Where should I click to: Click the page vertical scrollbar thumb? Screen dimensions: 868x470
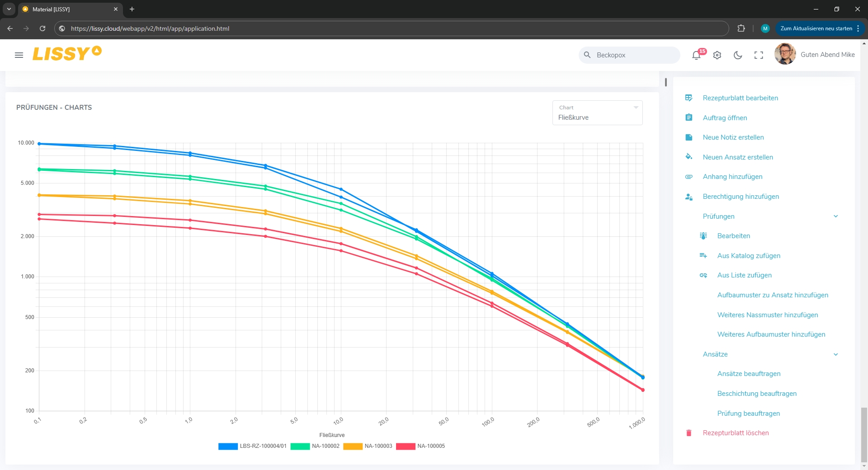864,435
